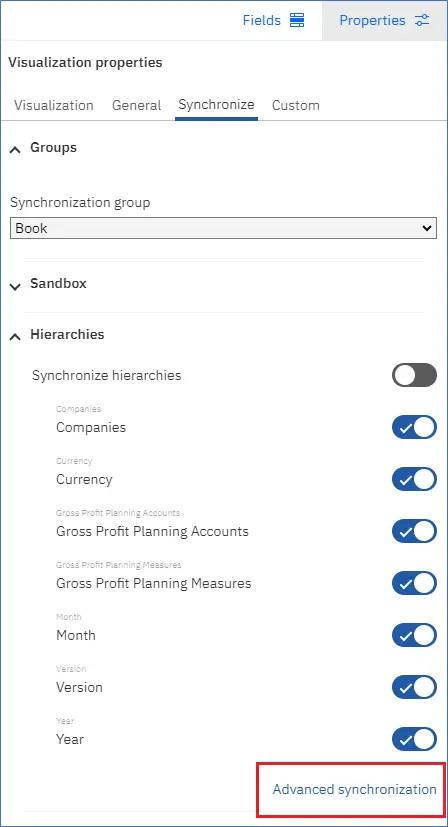Open the Fields panel icon
The image size is (448, 827).
pyautogui.click(x=297, y=21)
